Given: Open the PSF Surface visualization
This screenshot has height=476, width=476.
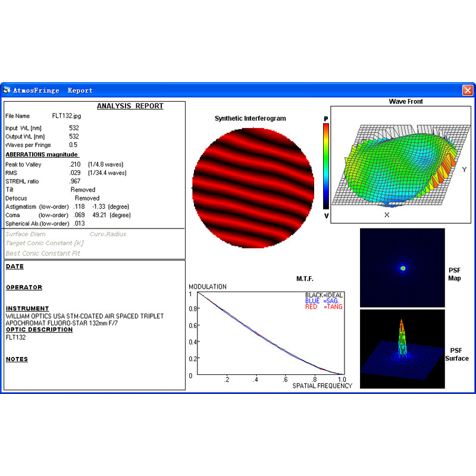Looking at the screenshot, I should (x=402, y=348).
